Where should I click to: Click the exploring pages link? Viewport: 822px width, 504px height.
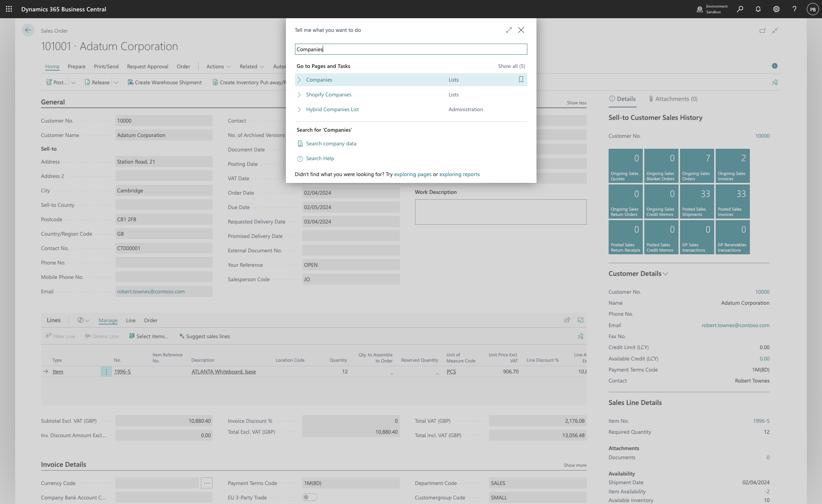[413, 174]
